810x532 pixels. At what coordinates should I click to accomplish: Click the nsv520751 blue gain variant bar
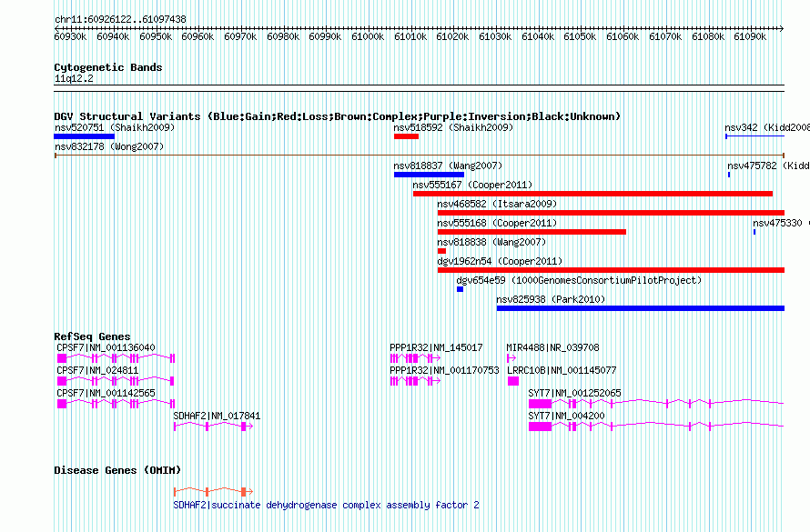tap(85, 136)
